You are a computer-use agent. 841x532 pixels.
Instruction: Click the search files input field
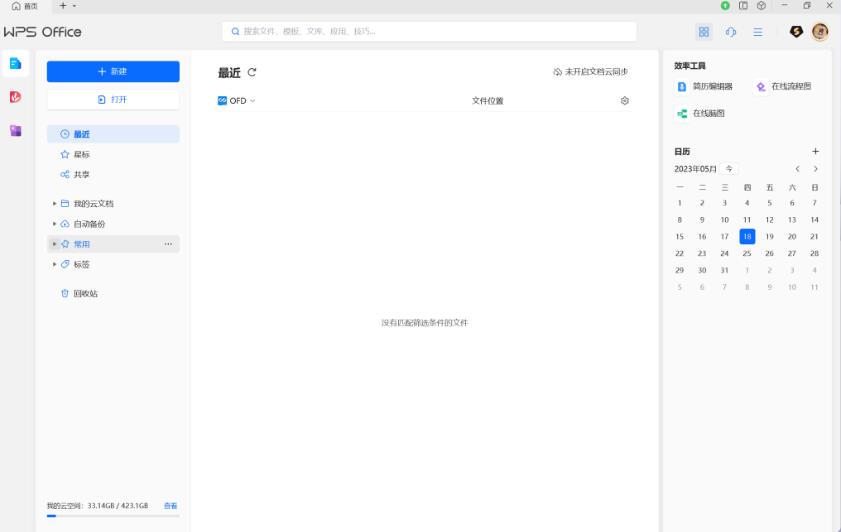point(430,32)
